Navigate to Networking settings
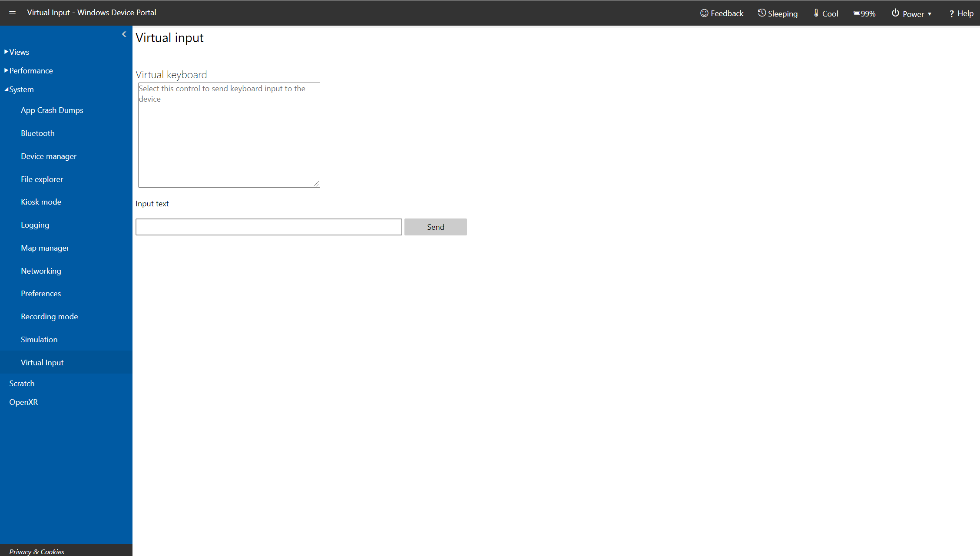980x556 pixels. (x=41, y=271)
